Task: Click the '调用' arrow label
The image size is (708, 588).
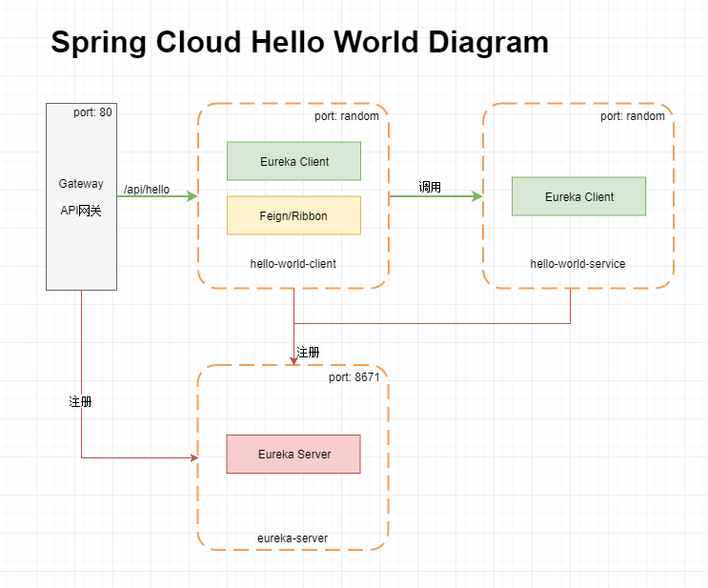Action: [x=430, y=187]
